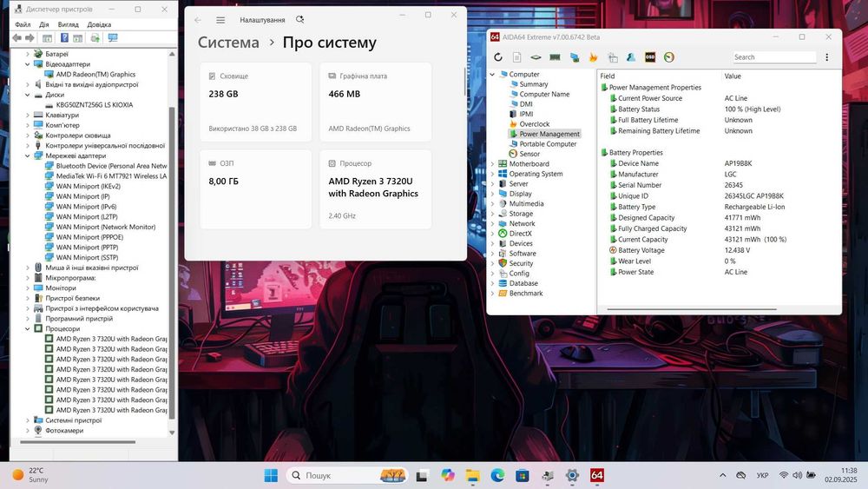This screenshot has height=489, width=868.
Task: Click the Settings search magnifier icon
Action: pyautogui.click(x=300, y=19)
